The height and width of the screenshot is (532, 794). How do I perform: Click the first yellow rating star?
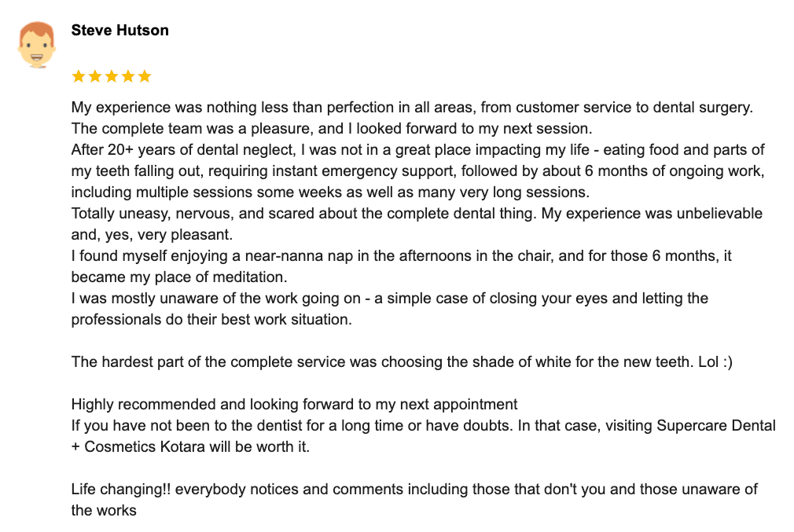[79, 76]
